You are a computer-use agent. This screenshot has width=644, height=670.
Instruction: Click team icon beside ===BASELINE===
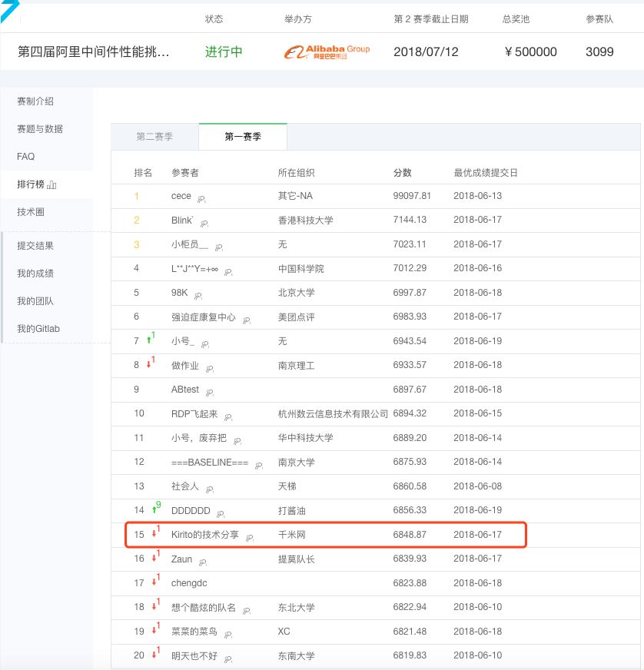(259, 466)
